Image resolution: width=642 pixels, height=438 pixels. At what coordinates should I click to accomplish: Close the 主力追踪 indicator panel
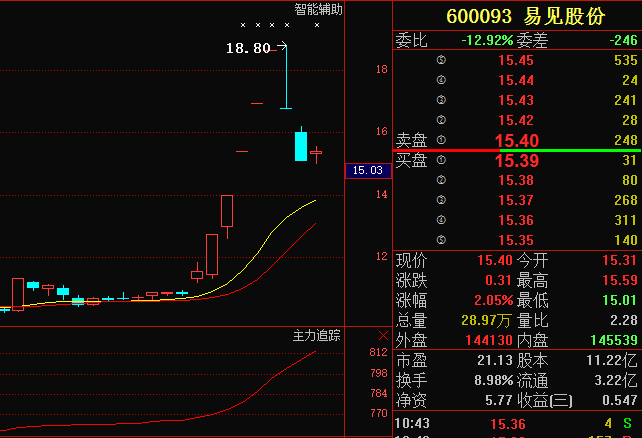tap(383, 335)
